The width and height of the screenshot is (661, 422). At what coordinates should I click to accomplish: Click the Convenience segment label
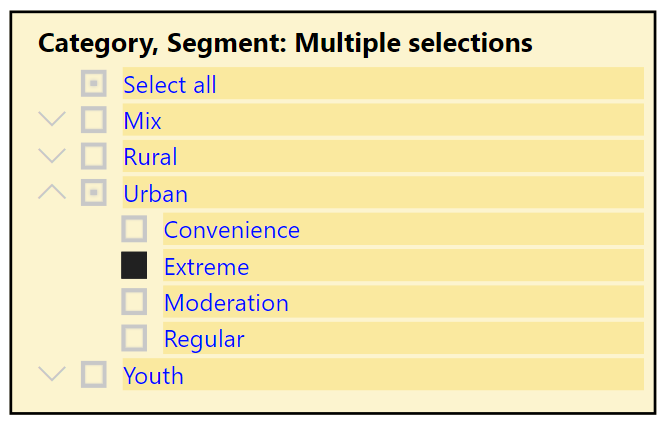232,230
